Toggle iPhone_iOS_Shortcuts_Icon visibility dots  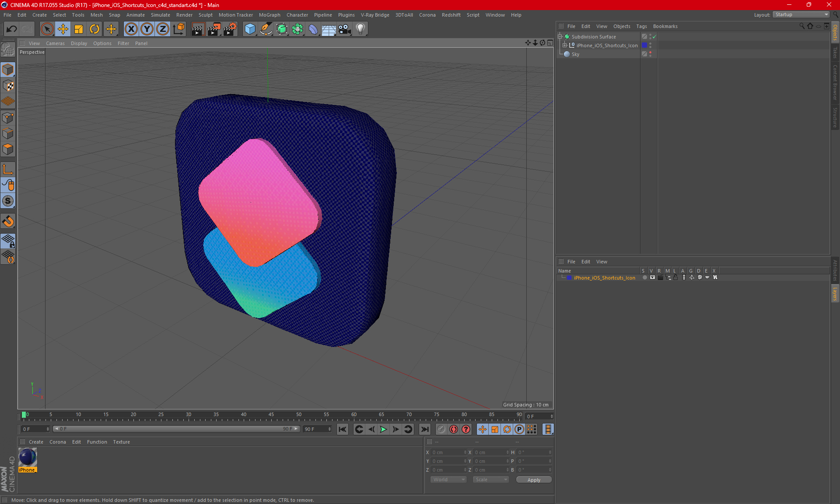pos(651,45)
